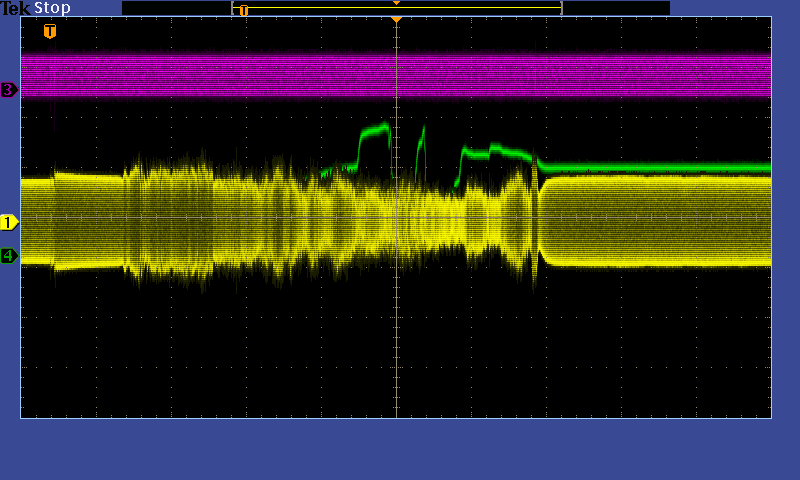Click the right bracket of the record view bar
The width and height of the screenshot is (800, 480).
(x=561, y=8)
